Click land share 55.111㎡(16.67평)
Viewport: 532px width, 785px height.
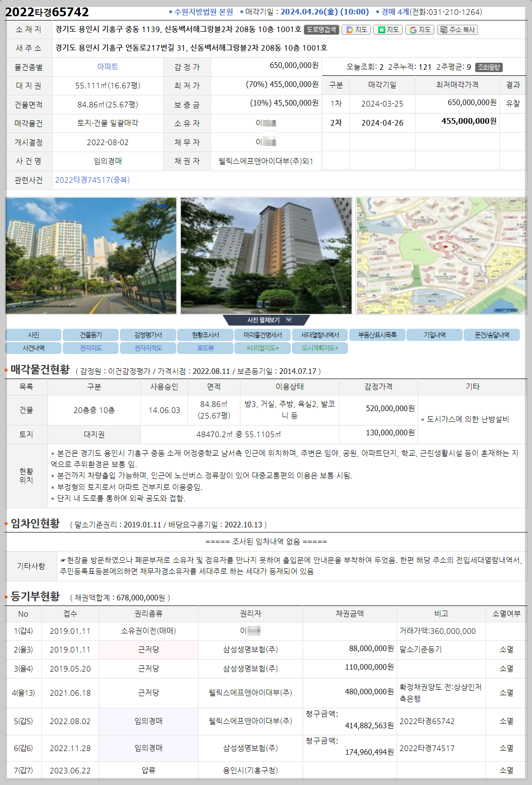coord(107,86)
